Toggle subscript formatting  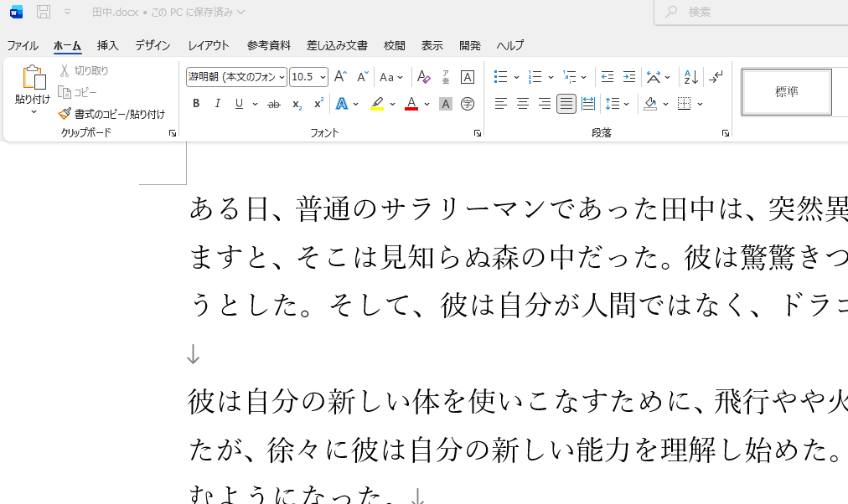(x=297, y=104)
